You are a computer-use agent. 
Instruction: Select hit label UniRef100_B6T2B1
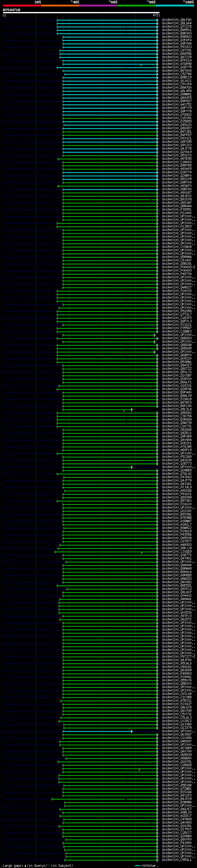[177, 131]
